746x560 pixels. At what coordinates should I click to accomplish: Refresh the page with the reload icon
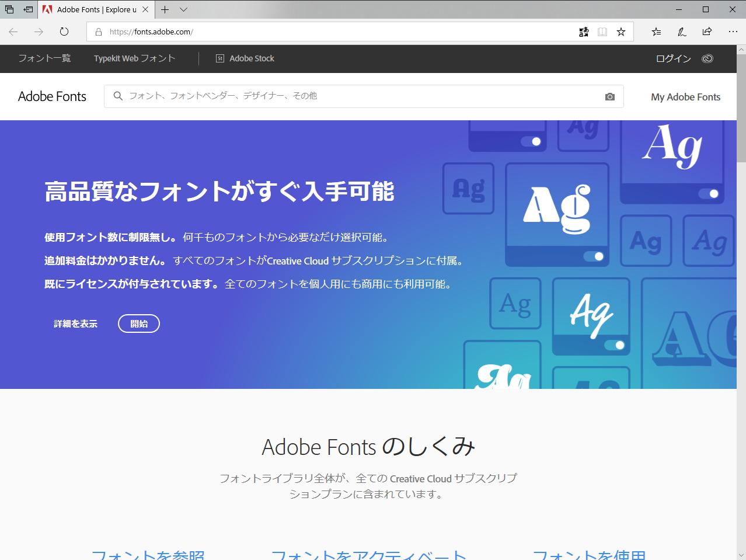tap(64, 32)
